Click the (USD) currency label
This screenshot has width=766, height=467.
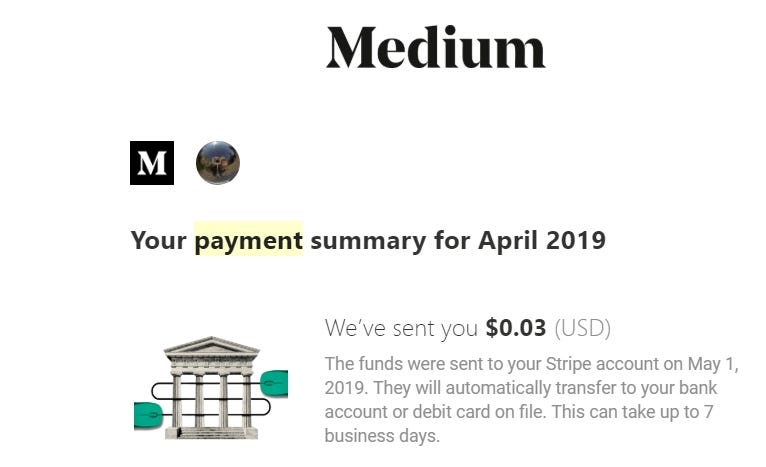[583, 328]
